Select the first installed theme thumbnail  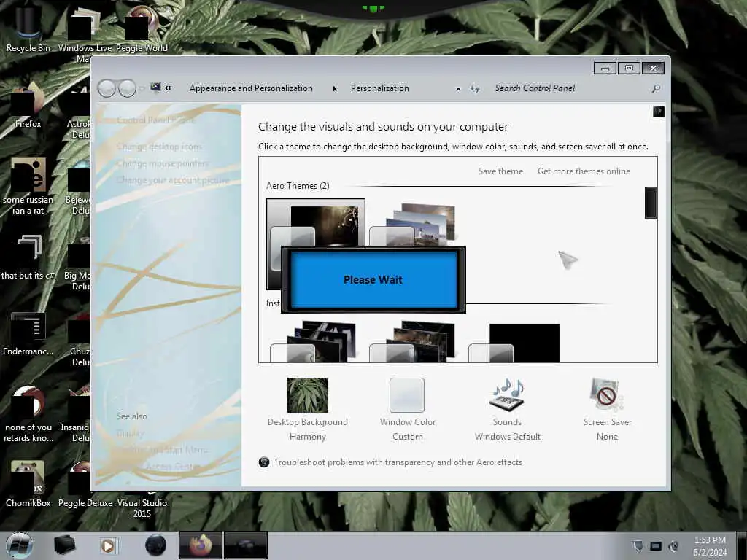[314, 341]
